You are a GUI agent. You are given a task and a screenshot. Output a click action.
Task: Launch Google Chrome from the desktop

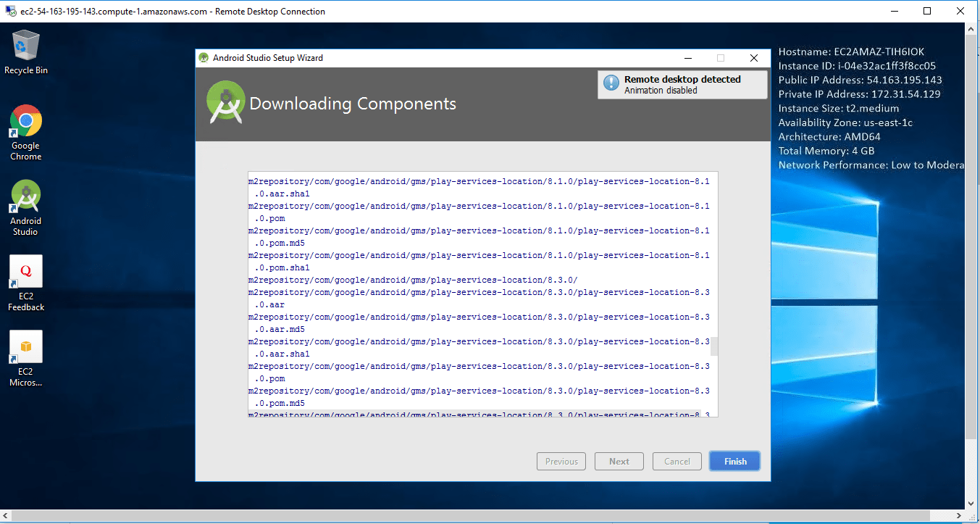[x=25, y=121]
